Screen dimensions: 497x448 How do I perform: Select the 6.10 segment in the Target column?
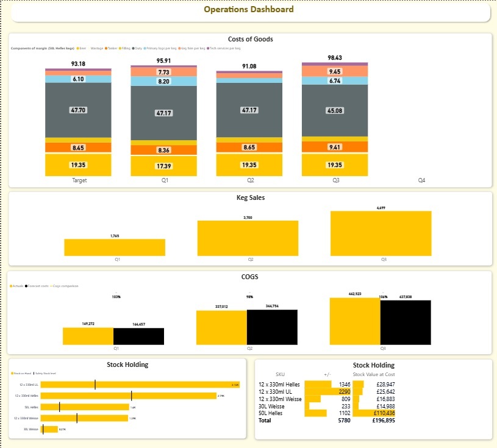[78, 79]
